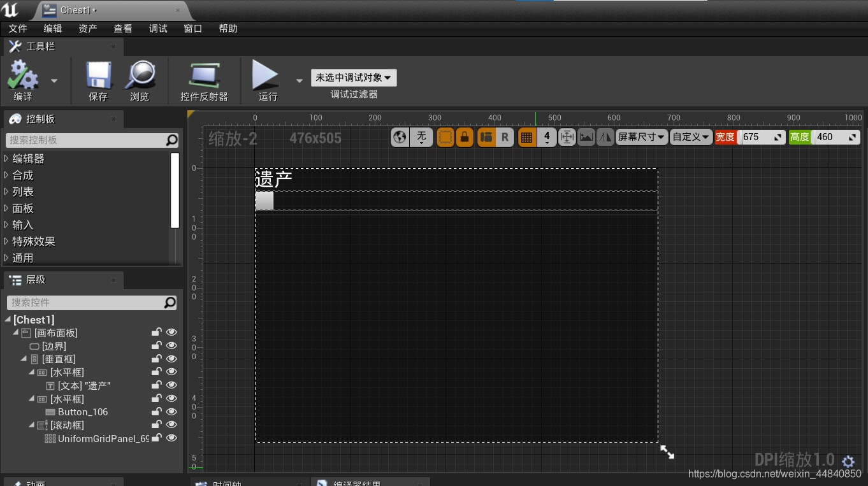Image resolution: width=868 pixels, height=486 pixels.
Task: Toggle visibility of UniformGridPanel row
Action: (171, 438)
